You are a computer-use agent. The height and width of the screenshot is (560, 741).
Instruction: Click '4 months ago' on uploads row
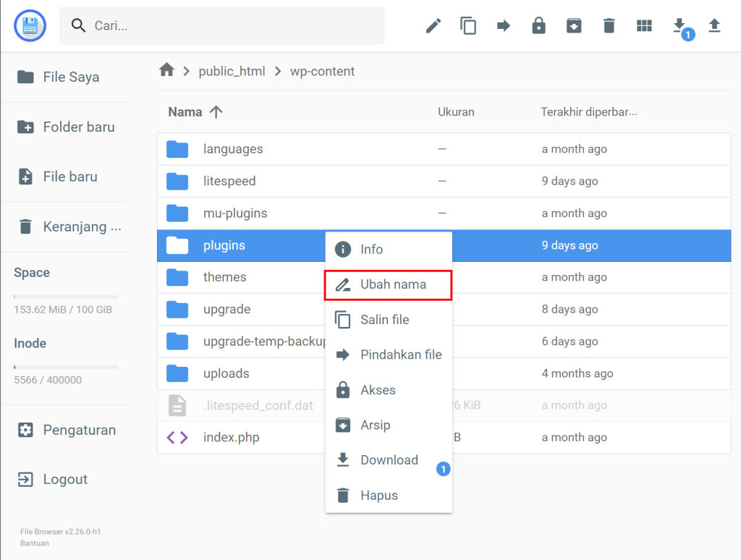tap(577, 373)
